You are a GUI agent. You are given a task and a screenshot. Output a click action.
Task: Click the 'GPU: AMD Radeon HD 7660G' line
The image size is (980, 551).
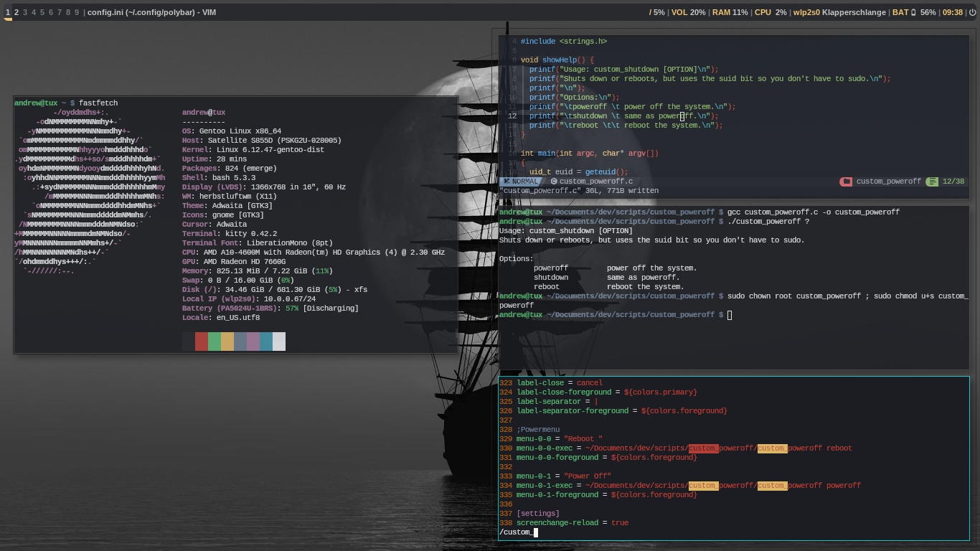coord(234,262)
